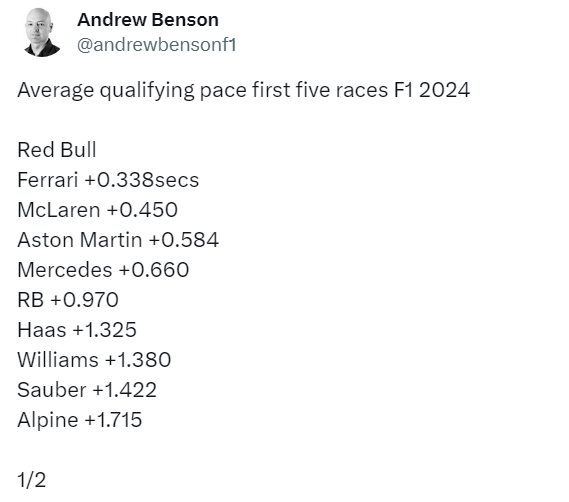Select the Red Bull line
Image resolution: width=569 pixels, height=502 pixels.
coord(57,150)
